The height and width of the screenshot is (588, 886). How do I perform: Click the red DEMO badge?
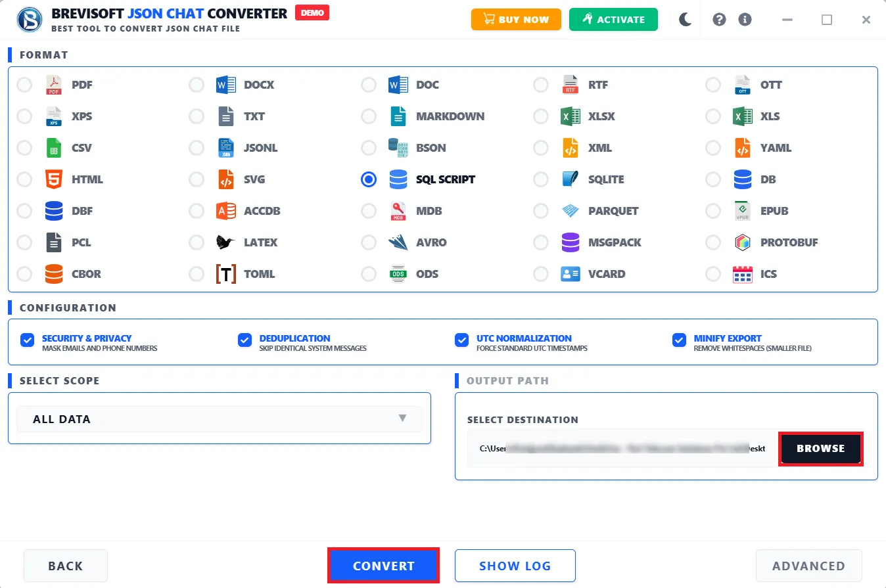pos(312,12)
